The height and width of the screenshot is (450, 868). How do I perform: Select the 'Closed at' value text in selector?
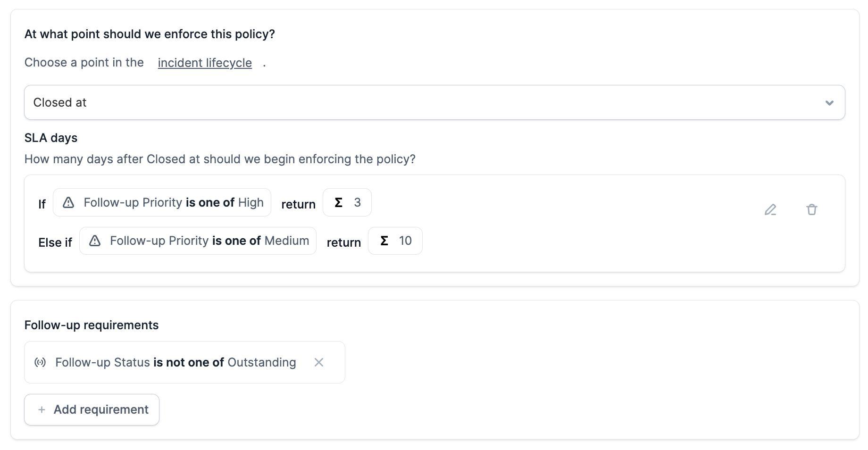tap(60, 103)
